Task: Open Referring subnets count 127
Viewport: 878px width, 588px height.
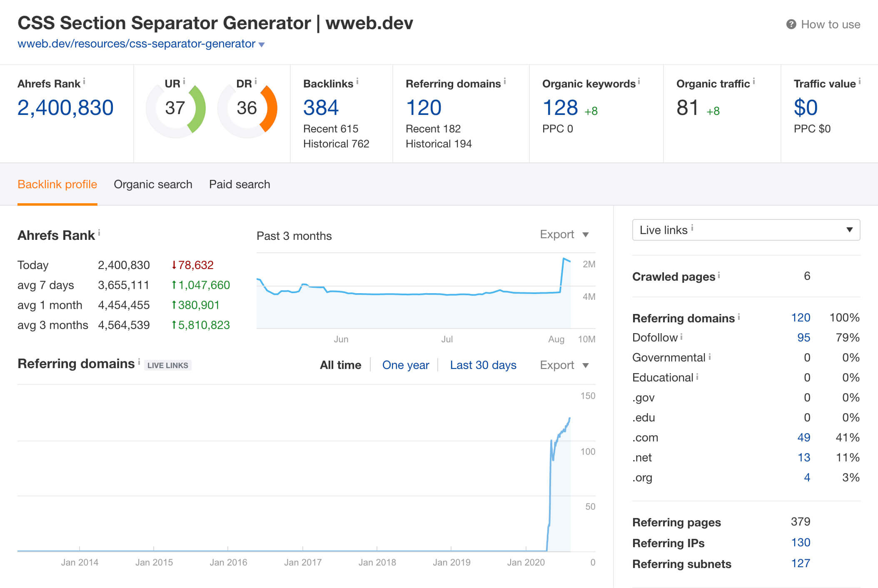Action: (x=801, y=563)
